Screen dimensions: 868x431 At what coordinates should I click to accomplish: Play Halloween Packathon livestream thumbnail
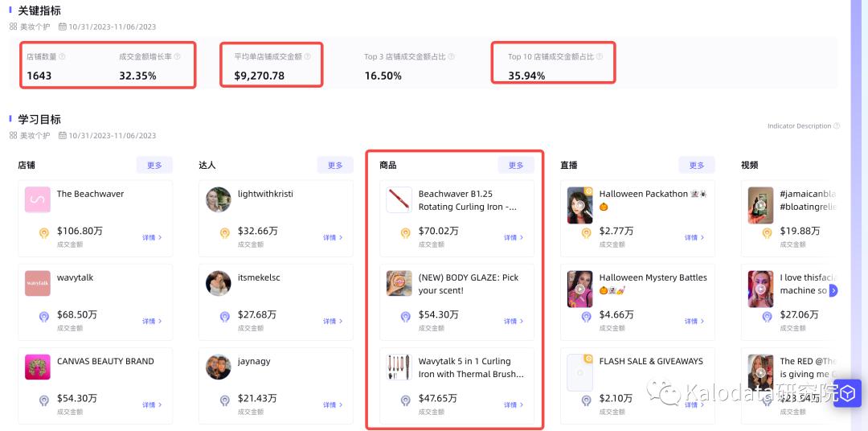pyautogui.click(x=579, y=205)
